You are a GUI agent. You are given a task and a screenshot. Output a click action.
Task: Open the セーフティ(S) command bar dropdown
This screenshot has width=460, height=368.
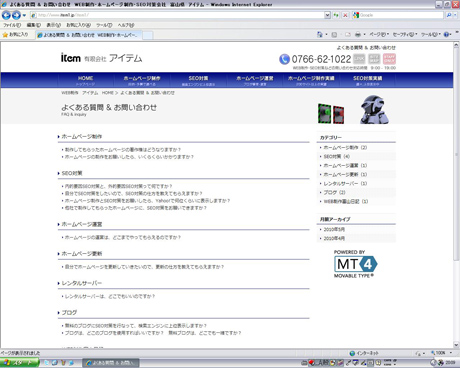point(405,34)
